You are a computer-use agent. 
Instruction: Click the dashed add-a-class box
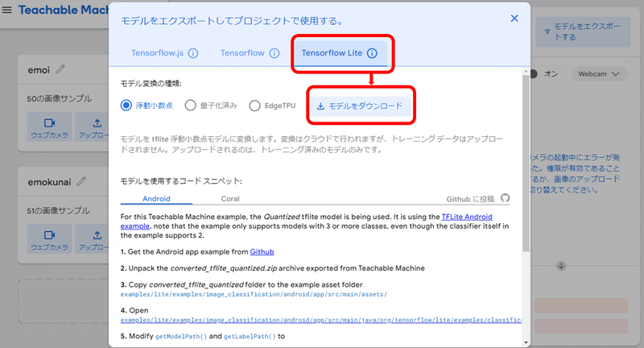pos(64,301)
